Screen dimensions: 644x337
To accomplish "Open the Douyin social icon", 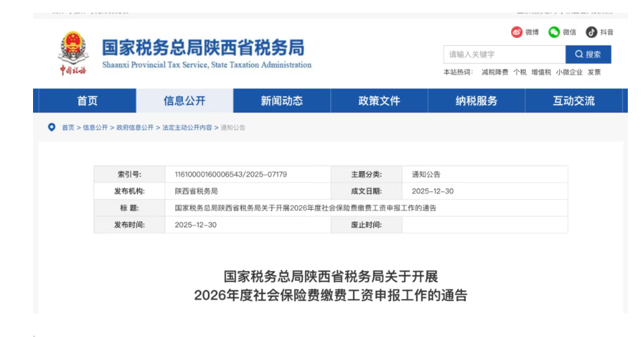I will coord(591,32).
